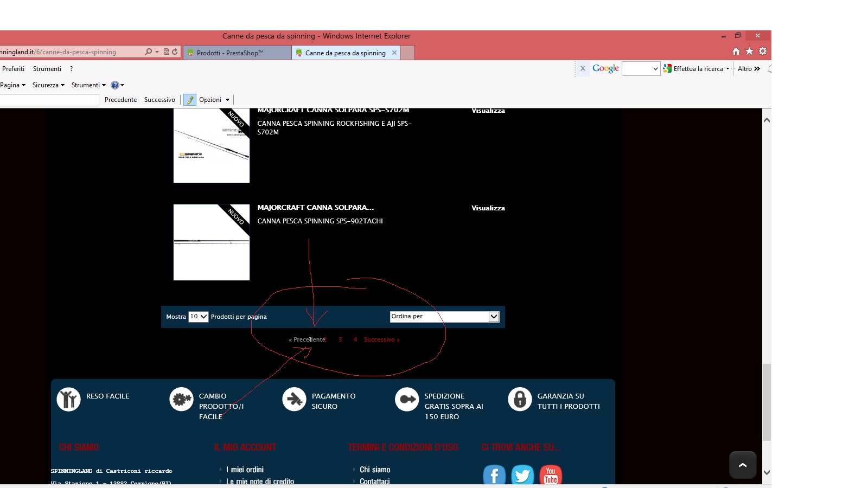Open the Pagina dropdown menu
The width and height of the screenshot is (868, 488).
(13, 85)
